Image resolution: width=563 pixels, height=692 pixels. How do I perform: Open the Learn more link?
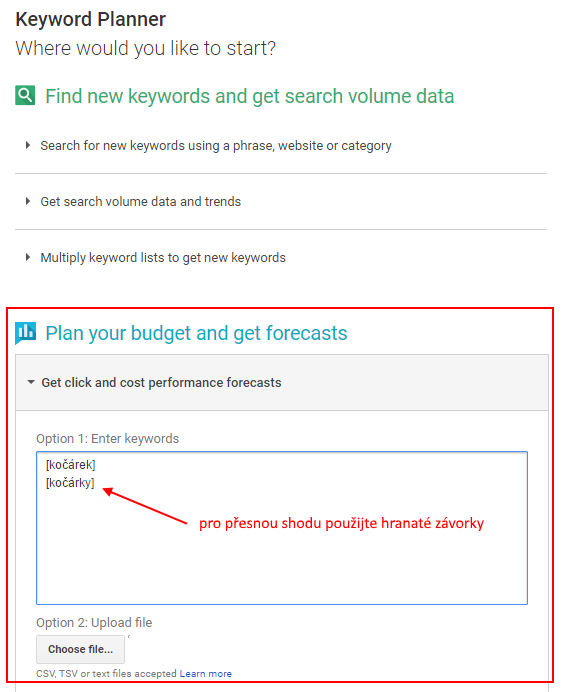click(x=206, y=673)
